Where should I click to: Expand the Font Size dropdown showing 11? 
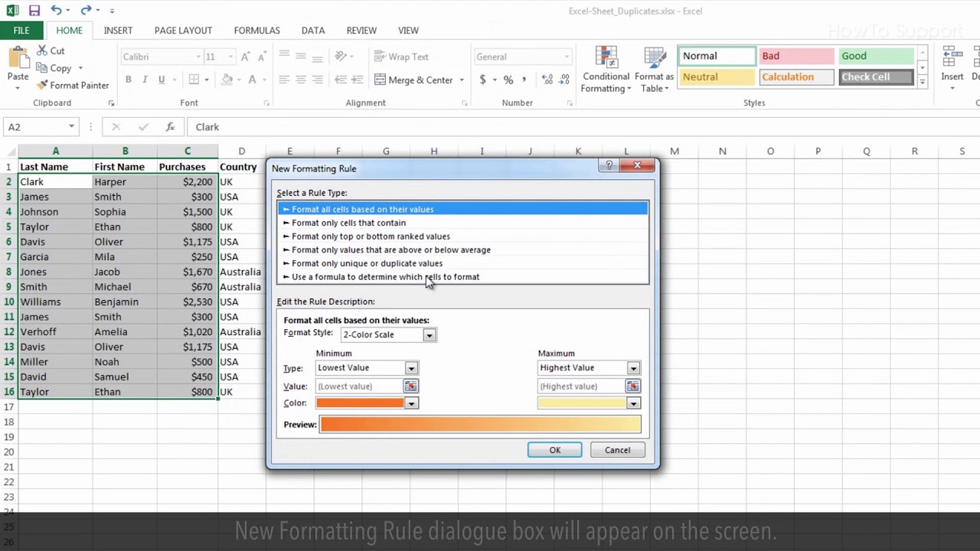(x=231, y=57)
